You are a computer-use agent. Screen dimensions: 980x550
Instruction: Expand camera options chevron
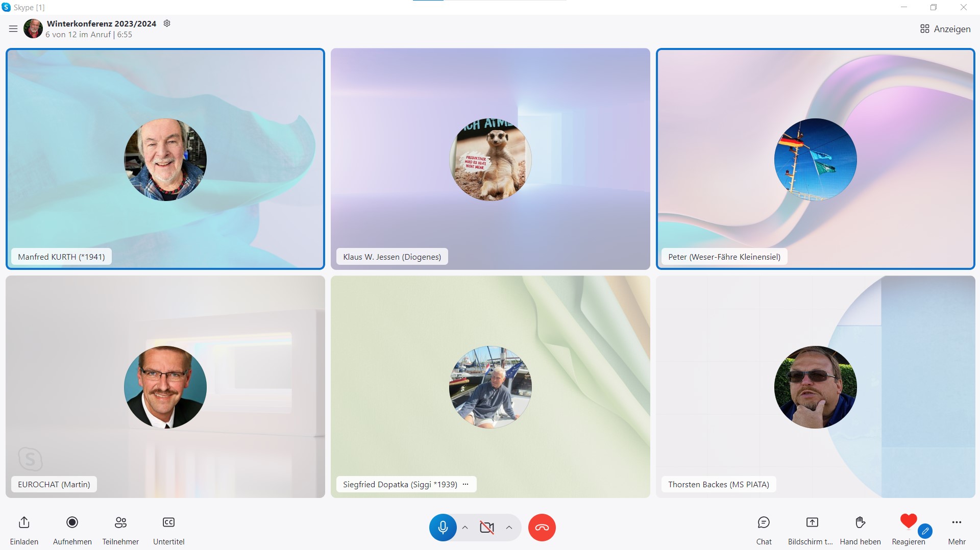[509, 528]
